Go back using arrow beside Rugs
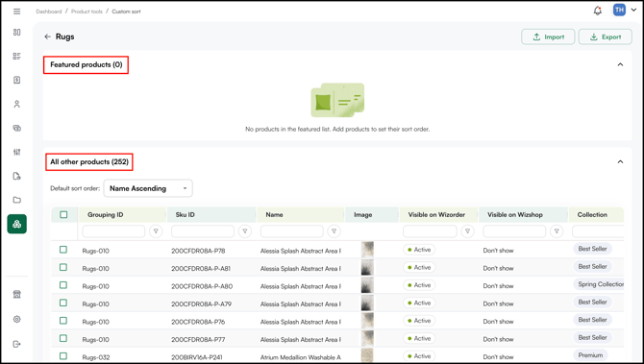Image resolution: width=644 pixels, height=364 pixels. (x=48, y=36)
